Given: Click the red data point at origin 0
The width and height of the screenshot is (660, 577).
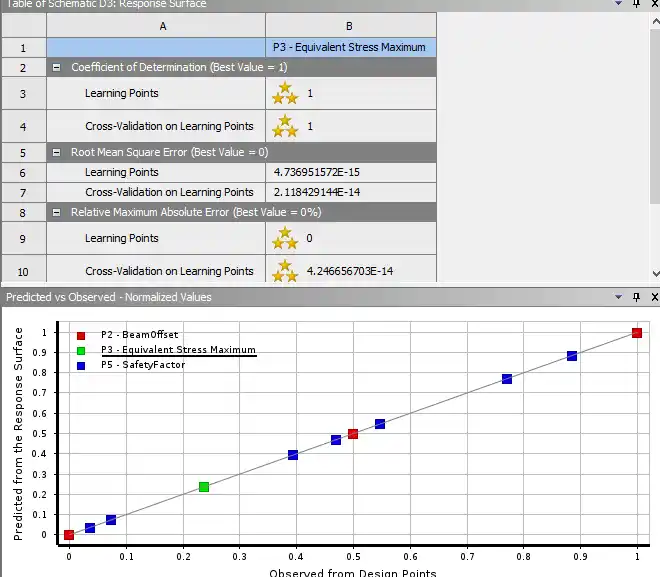Looking at the screenshot, I should pyautogui.click(x=69, y=534).
